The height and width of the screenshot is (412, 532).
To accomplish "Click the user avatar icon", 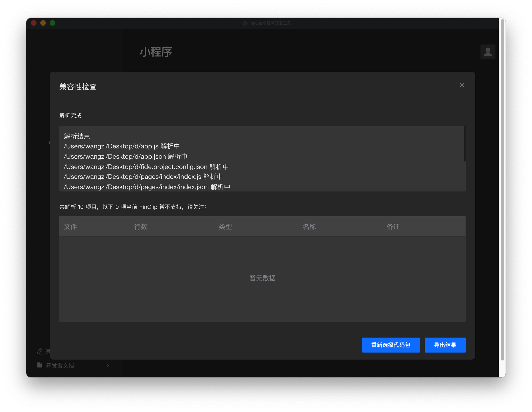I will [x=488, y=52].
